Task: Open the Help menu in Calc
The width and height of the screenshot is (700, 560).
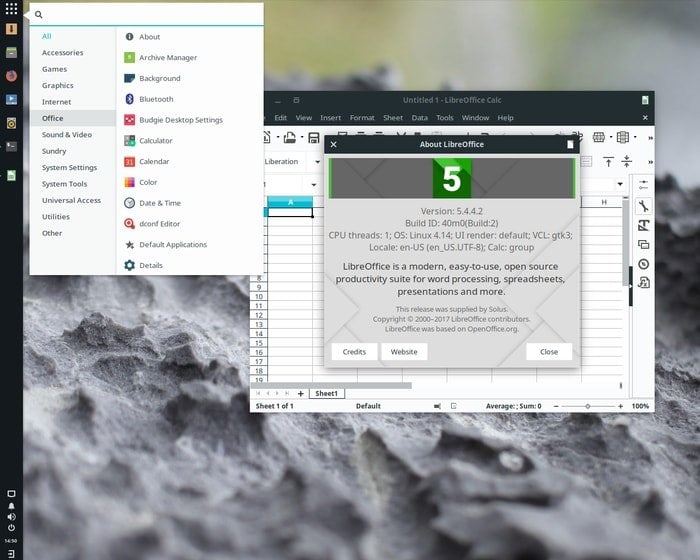Action: [x=505, y=117]
